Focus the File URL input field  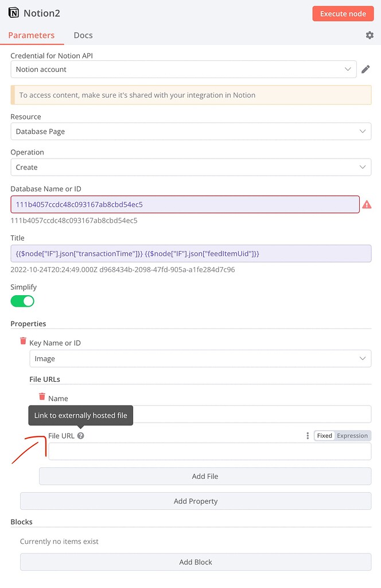tap(210, 451)
